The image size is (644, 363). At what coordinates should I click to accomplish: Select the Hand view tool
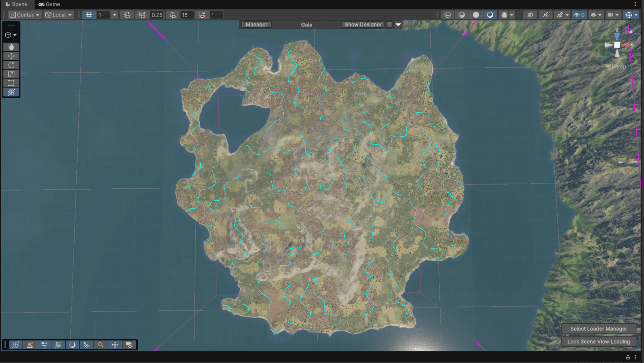(11, 47)
